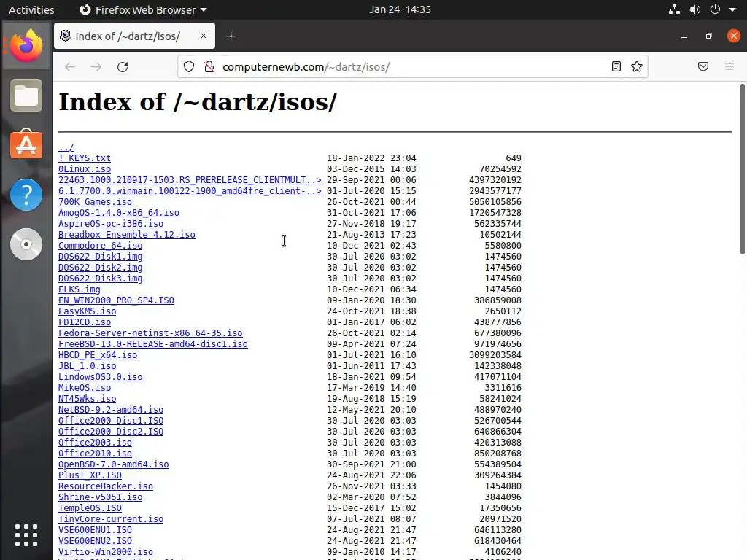Screen dimensions: 747x560
Task: Download DOS622-Disk3.img
Action: pyautogui.click(x=100, y=279)
